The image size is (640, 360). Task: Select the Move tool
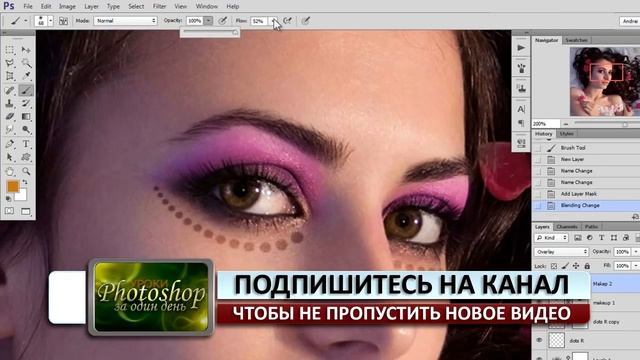point(26,50)
